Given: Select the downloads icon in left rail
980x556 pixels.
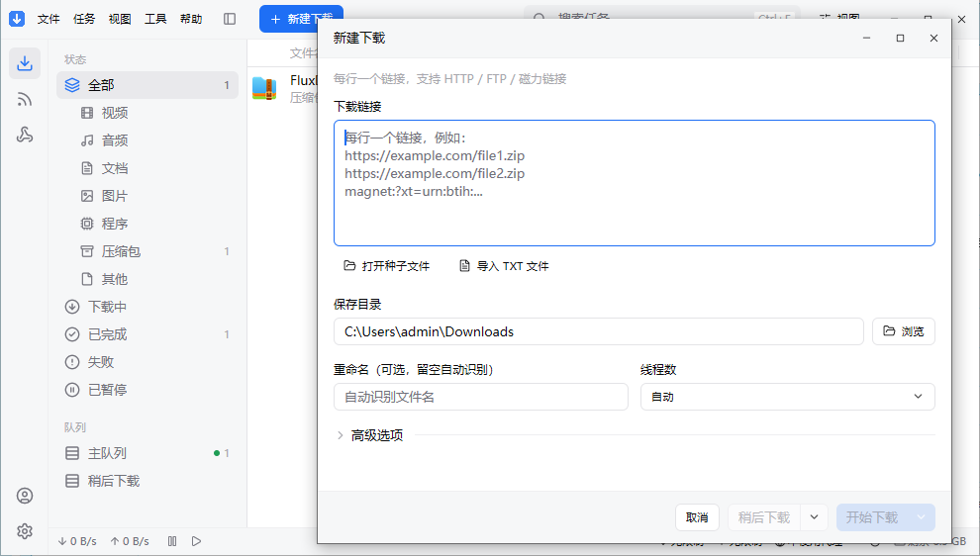Looking at the screenshot, I should 25,63.
